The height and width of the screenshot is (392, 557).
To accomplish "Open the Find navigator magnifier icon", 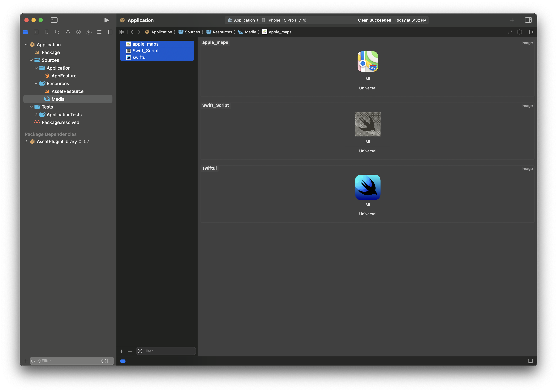I will [57, 32].
